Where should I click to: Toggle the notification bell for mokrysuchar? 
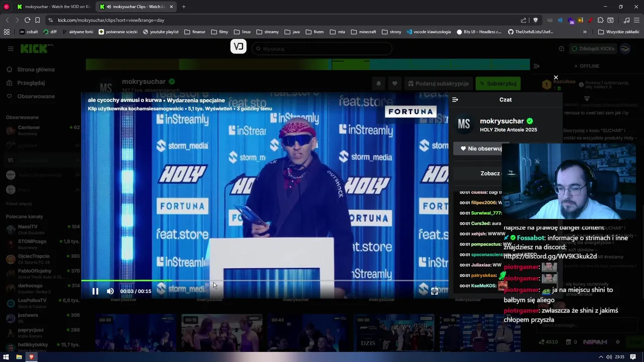[378, 83]
